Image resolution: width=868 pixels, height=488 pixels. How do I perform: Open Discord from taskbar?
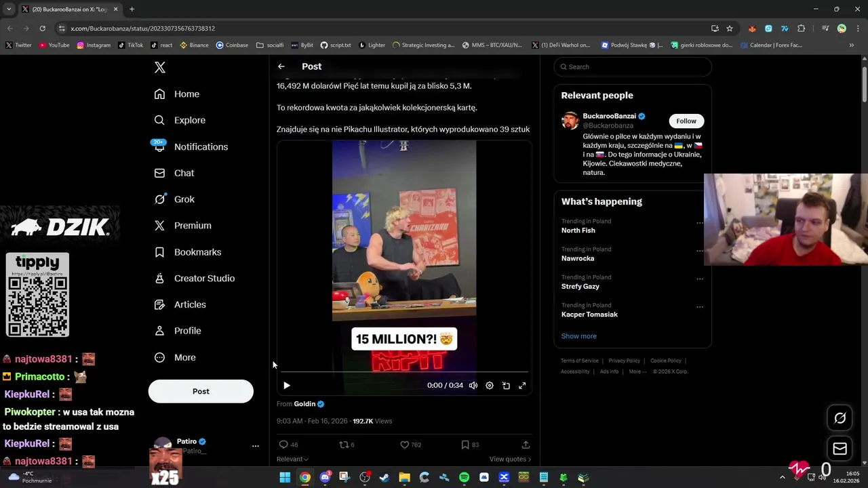tap(325, 477)
